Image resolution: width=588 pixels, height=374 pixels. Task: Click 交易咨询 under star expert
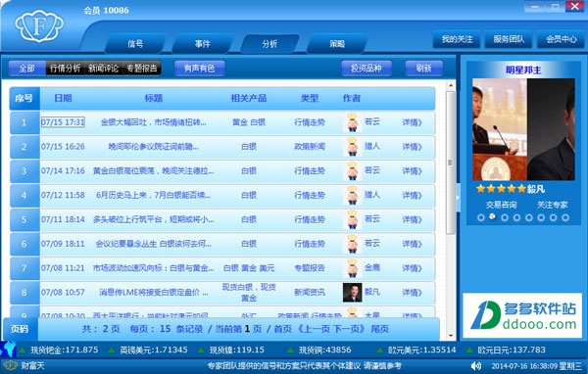tap(501, 205)
